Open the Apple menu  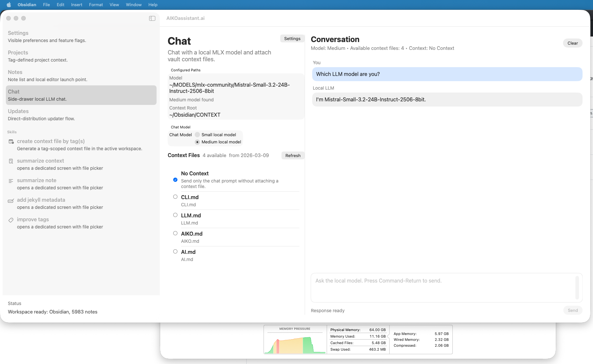[x=9, y=5]
